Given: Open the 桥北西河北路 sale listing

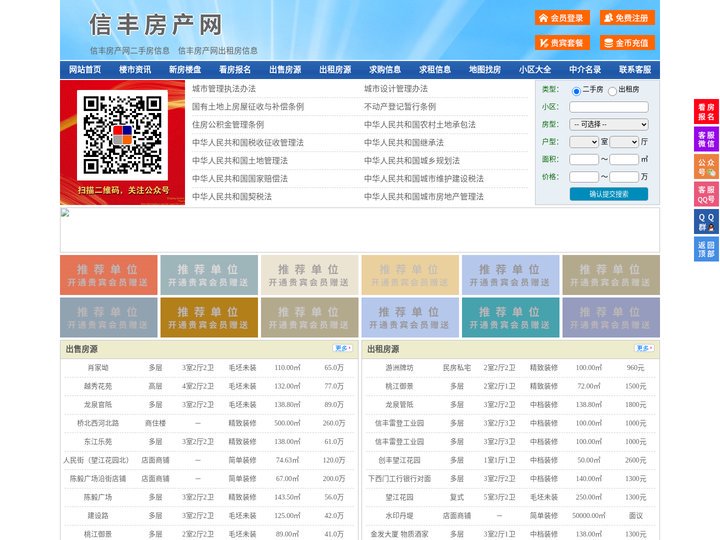Looking at the screenshot, I should tap(98, 423).
